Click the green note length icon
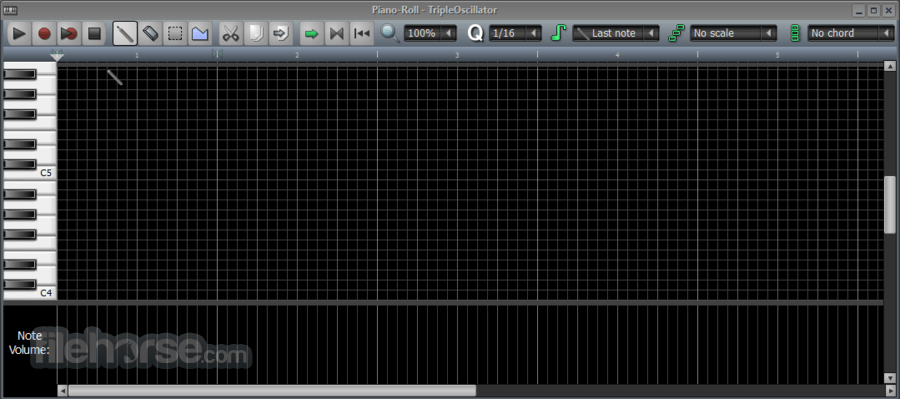The image size is (900, 399). (558, 33)
